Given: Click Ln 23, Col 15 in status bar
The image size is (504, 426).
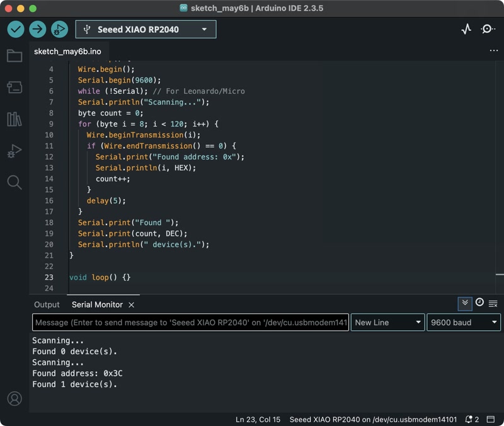Looking at the screenshot, I should [258, 419].
